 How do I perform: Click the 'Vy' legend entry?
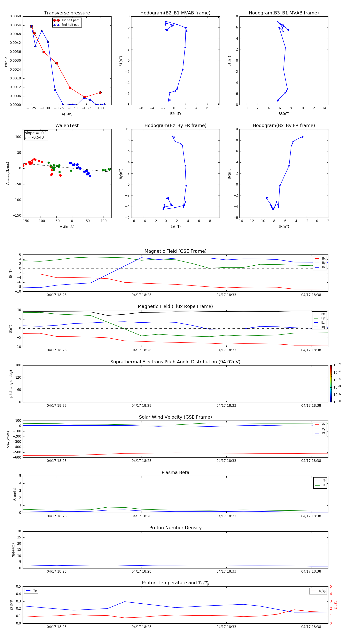[x=320, y=429]
